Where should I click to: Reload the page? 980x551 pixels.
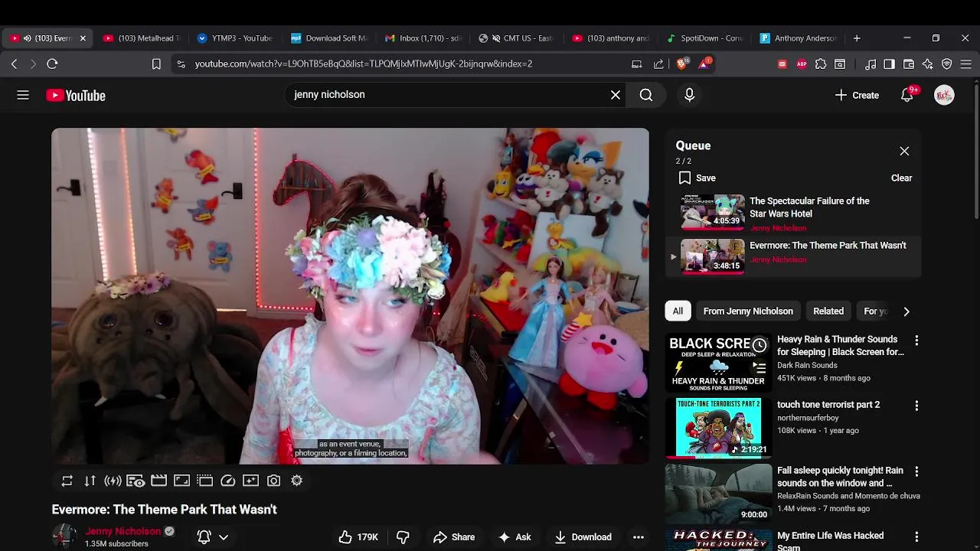(x=52, y=64)
